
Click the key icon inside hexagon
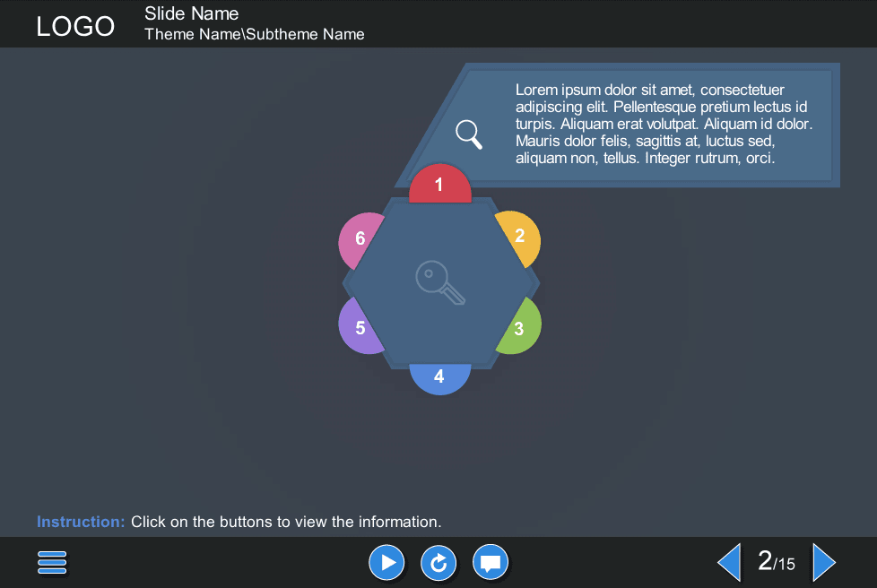point(440,282)
